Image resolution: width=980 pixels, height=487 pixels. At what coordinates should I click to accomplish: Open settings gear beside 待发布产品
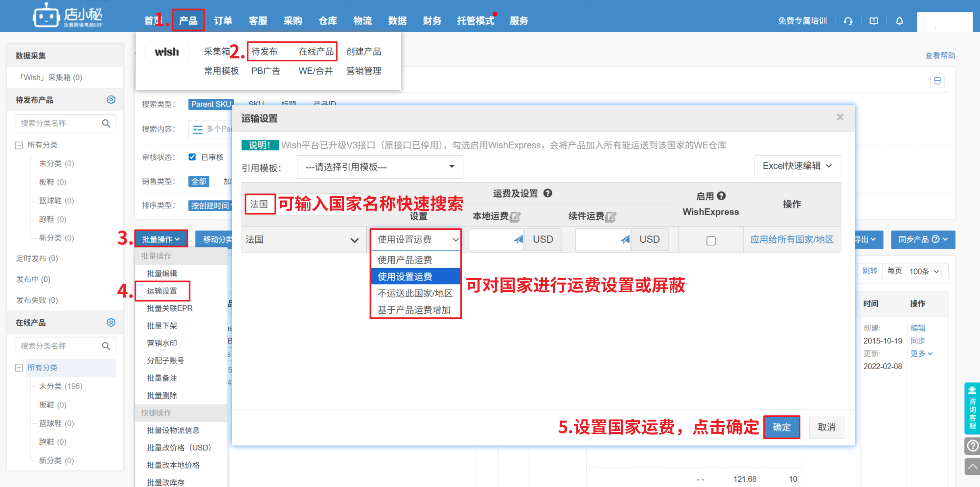pos(111,100)
